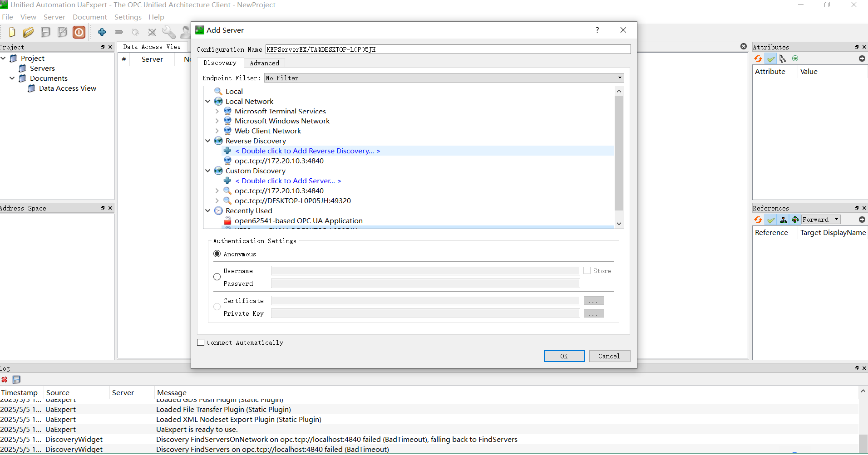Collapse the Recently Used node
The image size is (868, 455).
(x=208, y=211)
